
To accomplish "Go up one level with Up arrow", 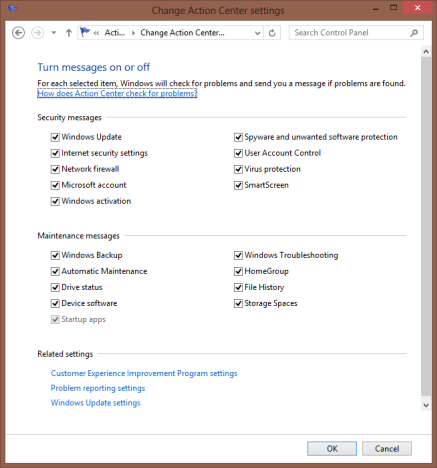I will coord(69,33).
